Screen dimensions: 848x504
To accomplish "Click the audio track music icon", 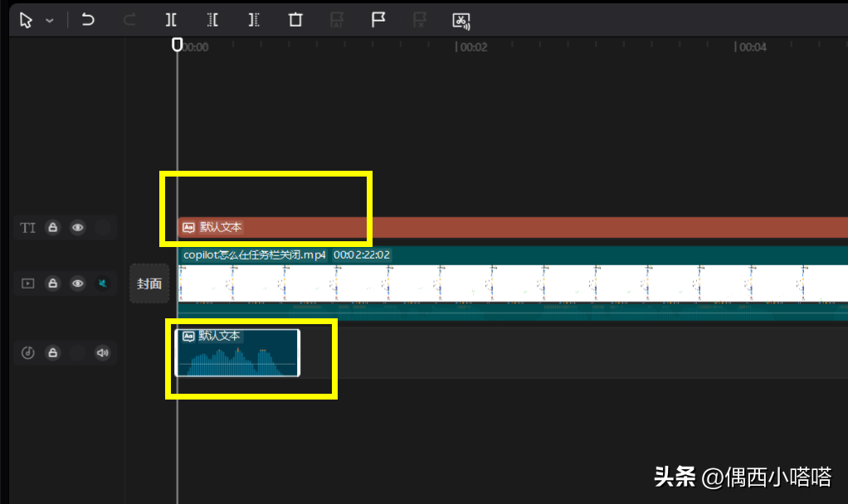I will [x=27, y=353].
